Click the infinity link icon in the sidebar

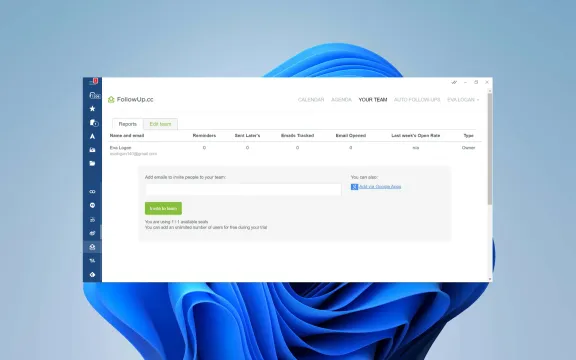tap(93, 191)
